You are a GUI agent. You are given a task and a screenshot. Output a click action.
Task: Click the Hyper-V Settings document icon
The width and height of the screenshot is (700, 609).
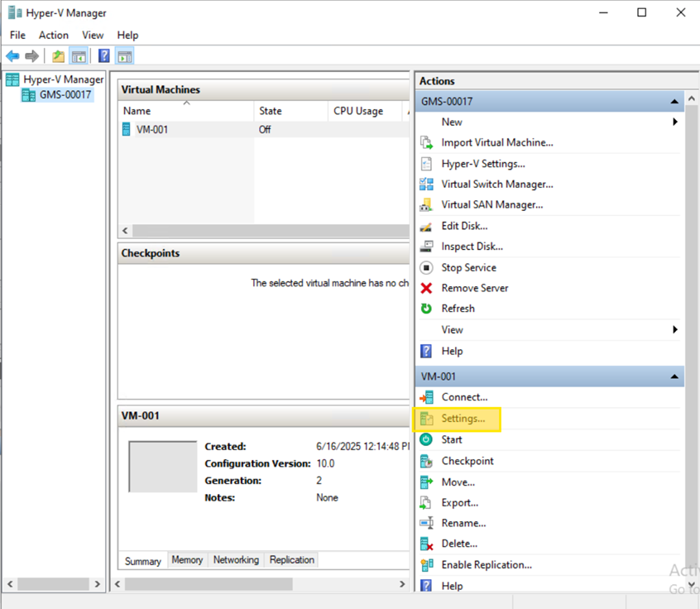[426, 164]
